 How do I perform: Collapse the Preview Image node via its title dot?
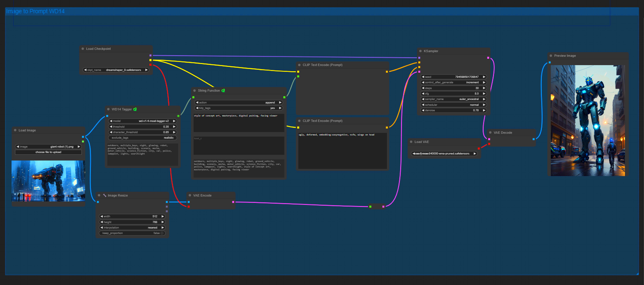551,56
